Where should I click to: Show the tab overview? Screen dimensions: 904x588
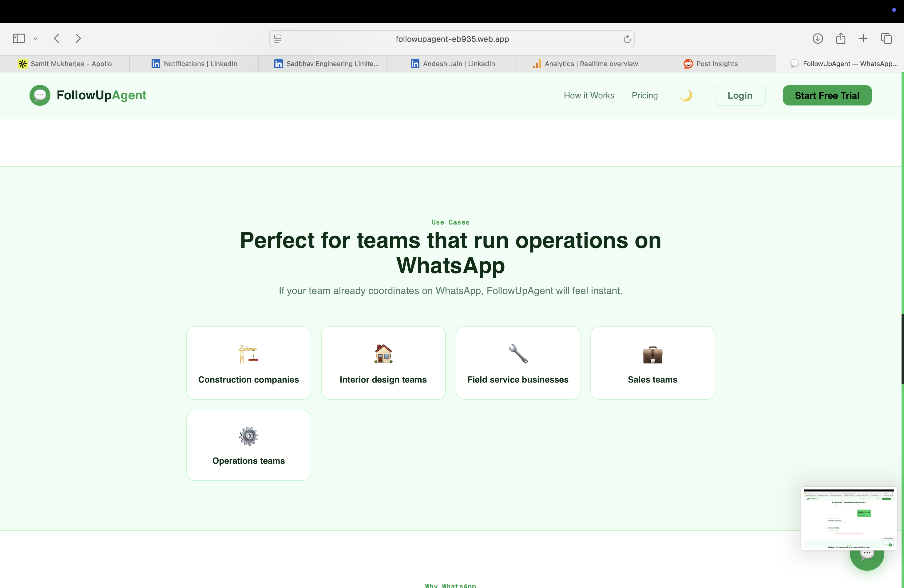tap(886, 38)
